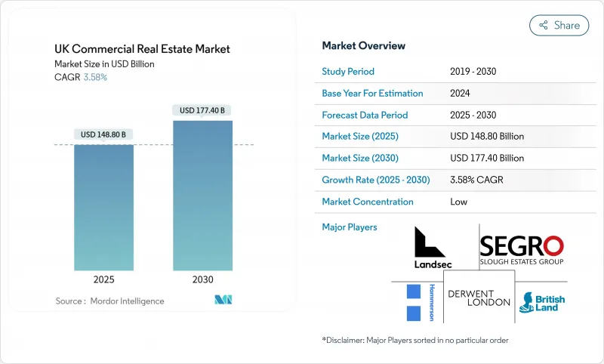Viewport: 604px width, 364px height.
Task: Click the 2030 bar in chart
Action: (x=202, y=195)
